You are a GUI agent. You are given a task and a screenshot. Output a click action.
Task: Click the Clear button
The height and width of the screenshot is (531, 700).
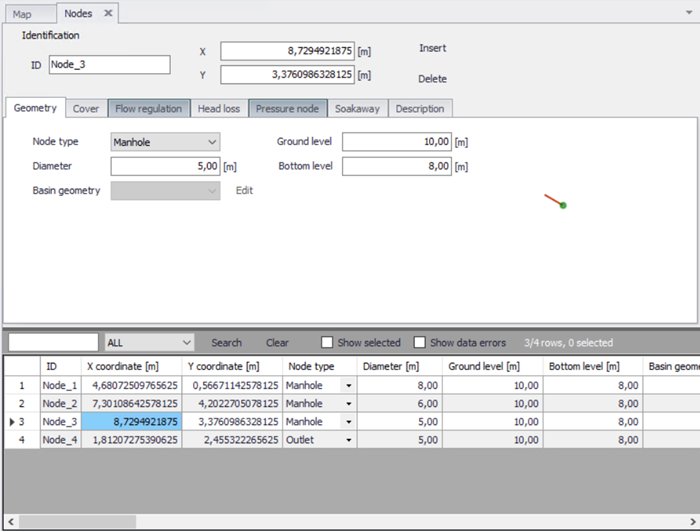coord(277,343)
